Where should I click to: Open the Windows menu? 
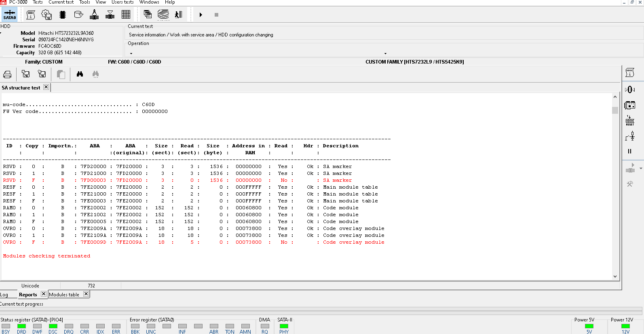coord(149,2)
